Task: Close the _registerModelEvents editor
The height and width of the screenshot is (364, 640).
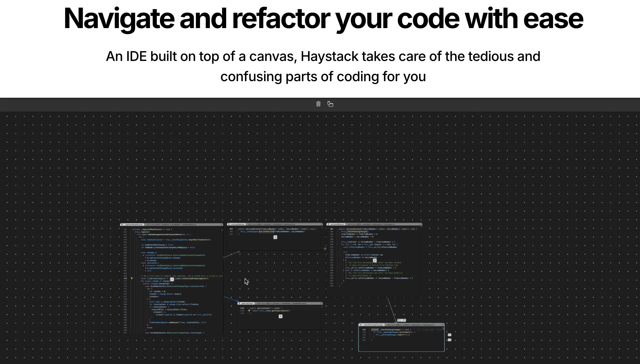Action: [x=221, y=225]
